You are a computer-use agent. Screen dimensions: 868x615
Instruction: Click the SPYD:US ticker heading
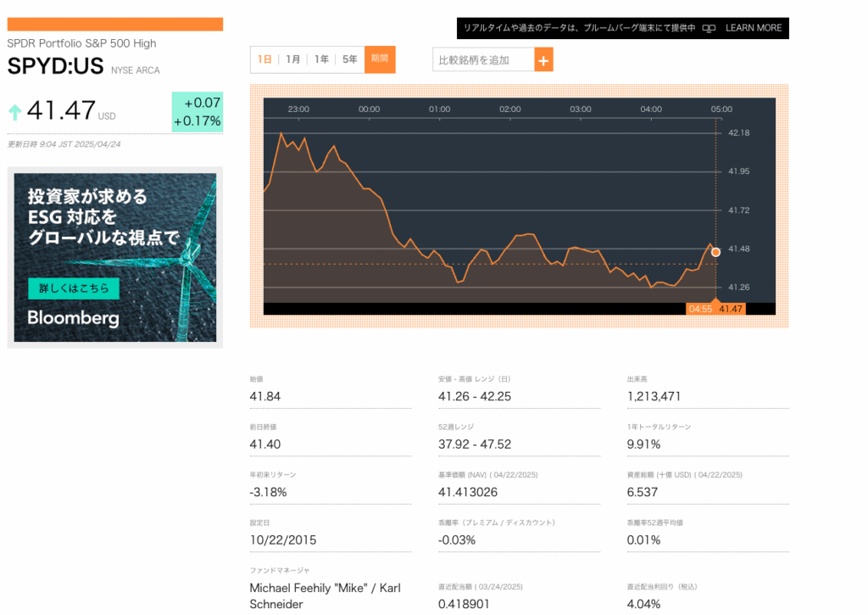tap(55, 66)
